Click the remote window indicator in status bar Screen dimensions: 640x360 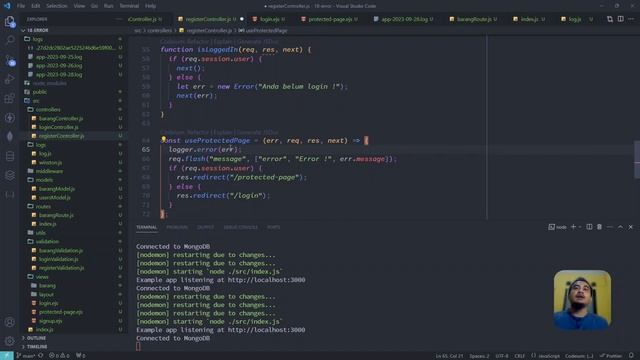click(7, 356)
